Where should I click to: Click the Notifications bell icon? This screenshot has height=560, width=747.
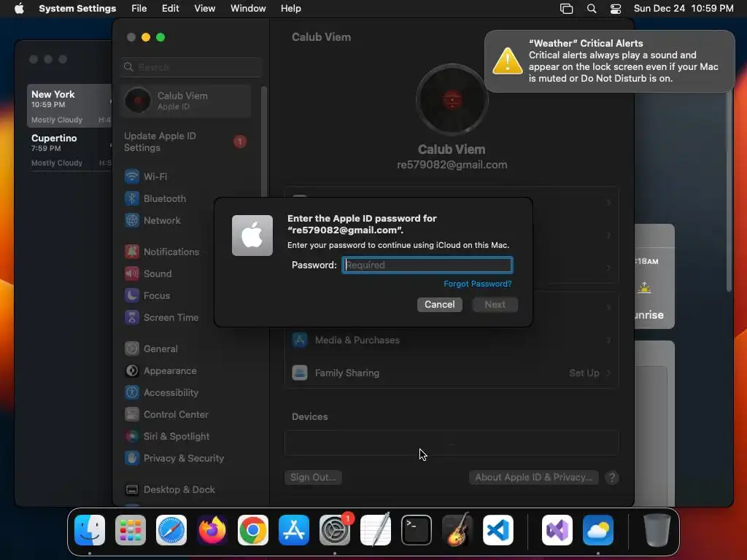point(132,252)
